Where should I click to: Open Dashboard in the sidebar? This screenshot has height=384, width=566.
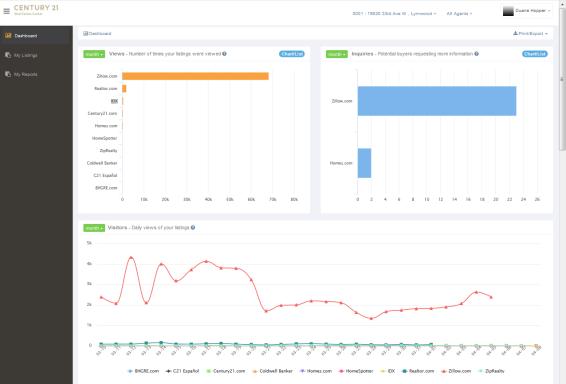tap(36, 36)
